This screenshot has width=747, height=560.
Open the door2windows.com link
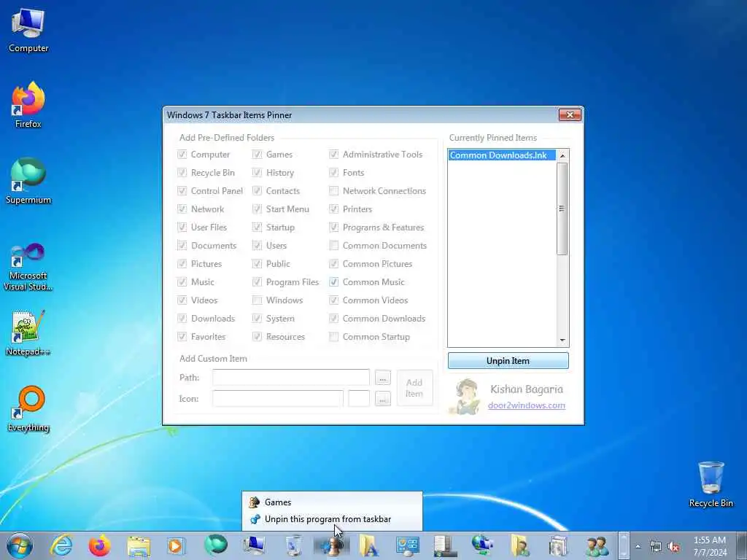click(x=527, y=405)
